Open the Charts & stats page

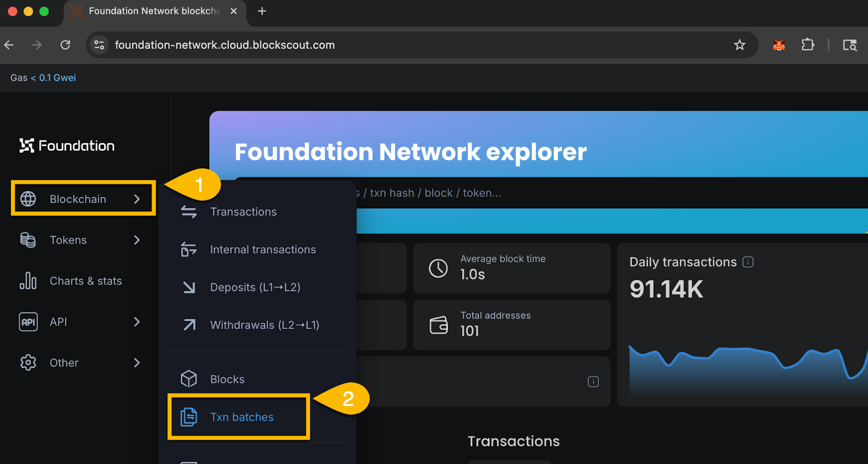pyautogui.click(x=86, y=281)
